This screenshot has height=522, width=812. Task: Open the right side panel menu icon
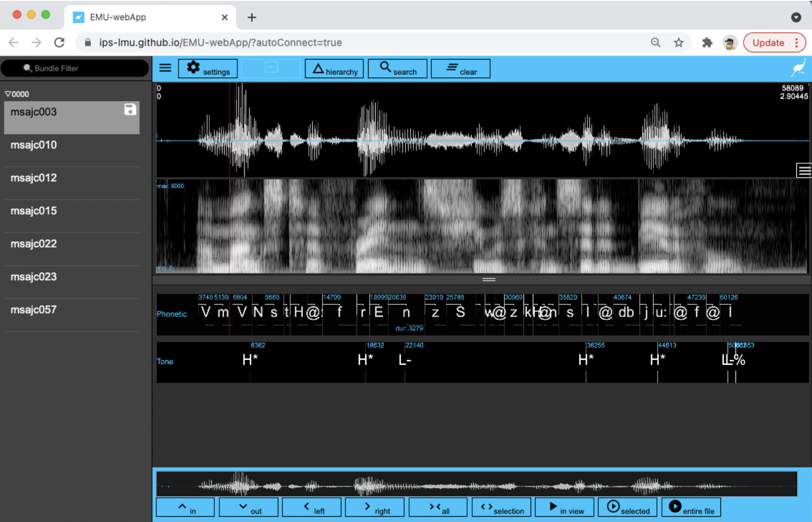point(804,170)
